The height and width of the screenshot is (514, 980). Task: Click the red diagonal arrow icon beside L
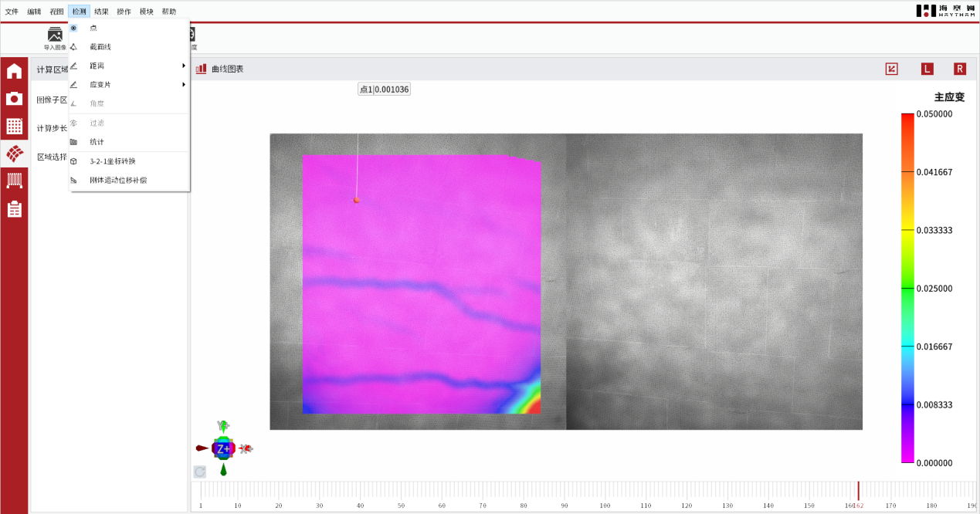click(x=891, y=69)
